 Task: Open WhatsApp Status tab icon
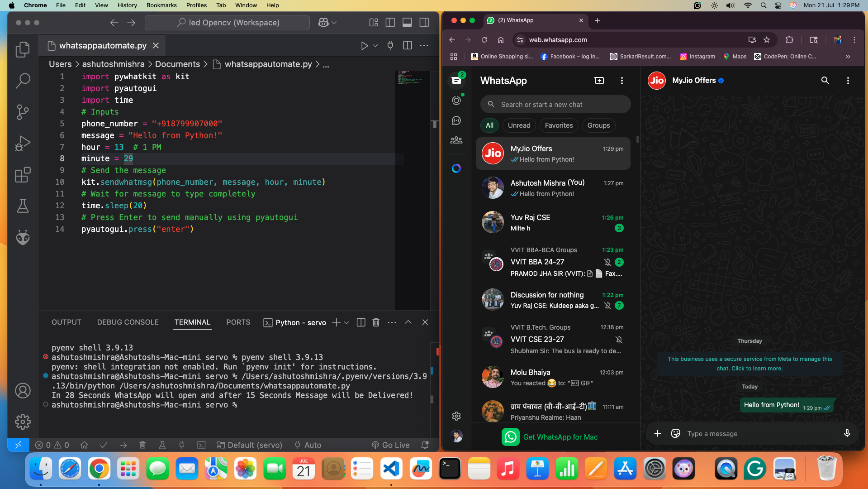pyautogui.click(x=456, y=100)
